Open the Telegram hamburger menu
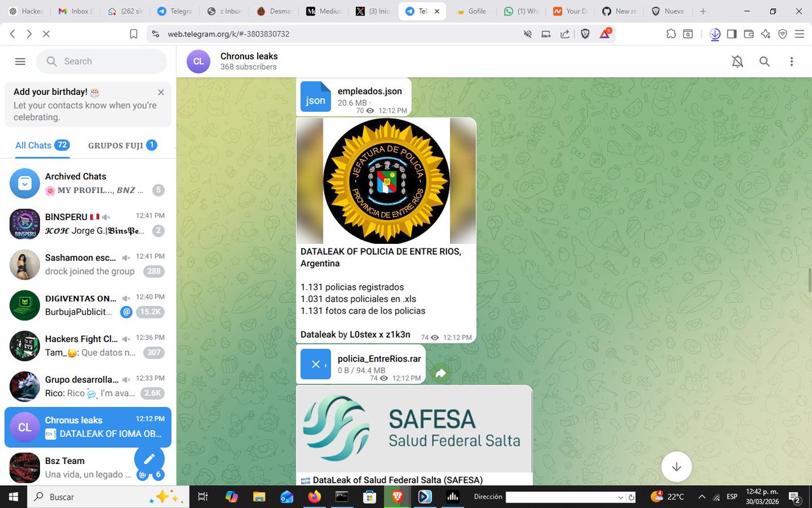 [20, 62]
